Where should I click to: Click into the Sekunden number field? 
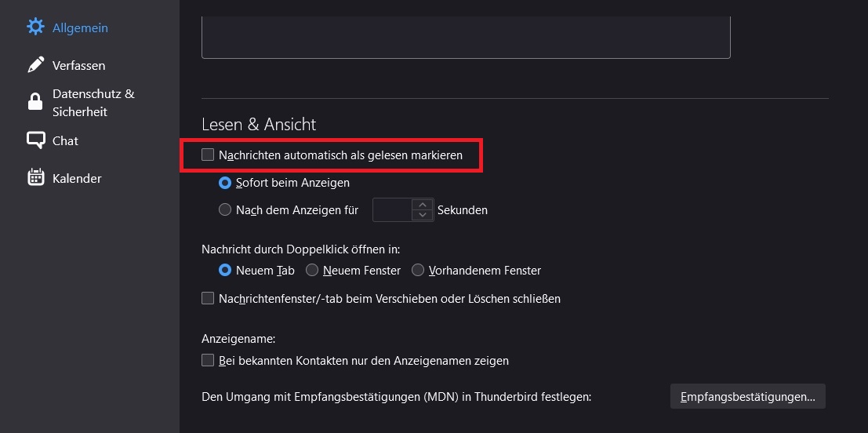(392, 210)
